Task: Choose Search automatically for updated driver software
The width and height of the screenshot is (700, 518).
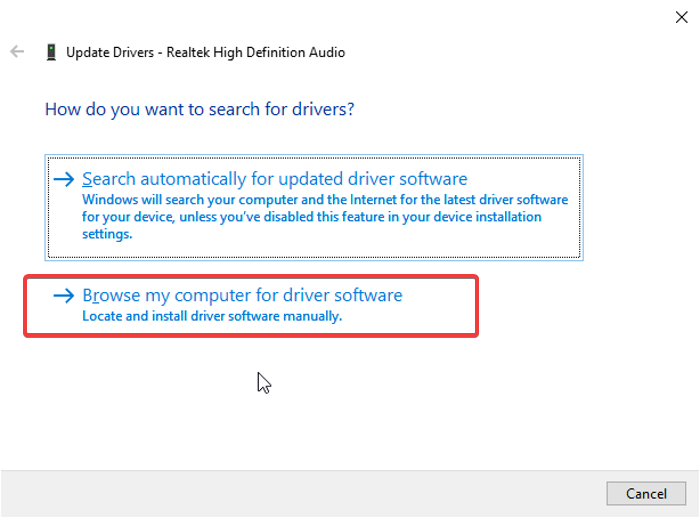Action: (275, 180)
